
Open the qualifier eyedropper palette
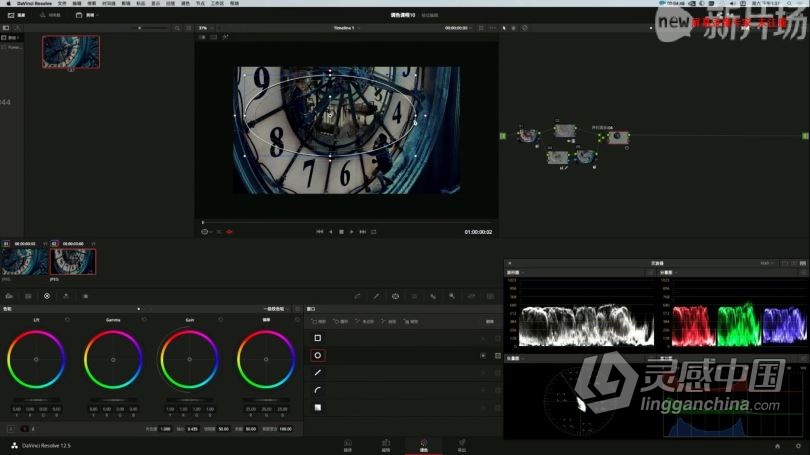376,296
